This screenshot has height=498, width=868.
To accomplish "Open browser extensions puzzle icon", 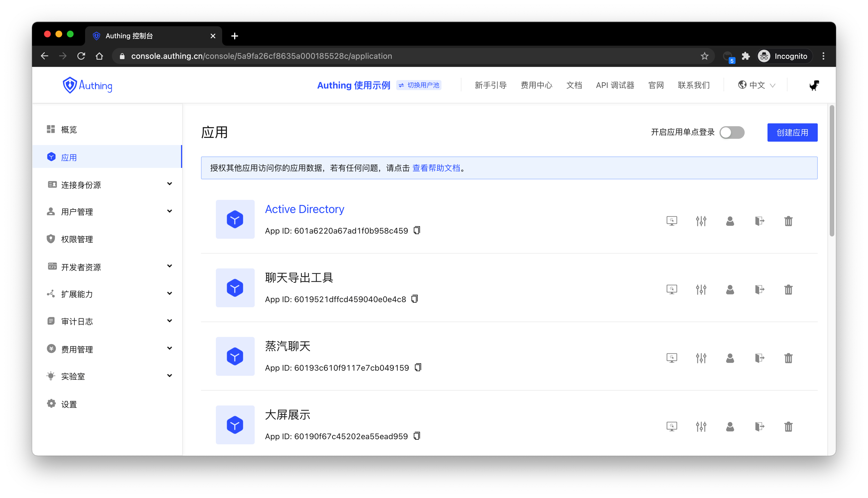I will [746, 56].
